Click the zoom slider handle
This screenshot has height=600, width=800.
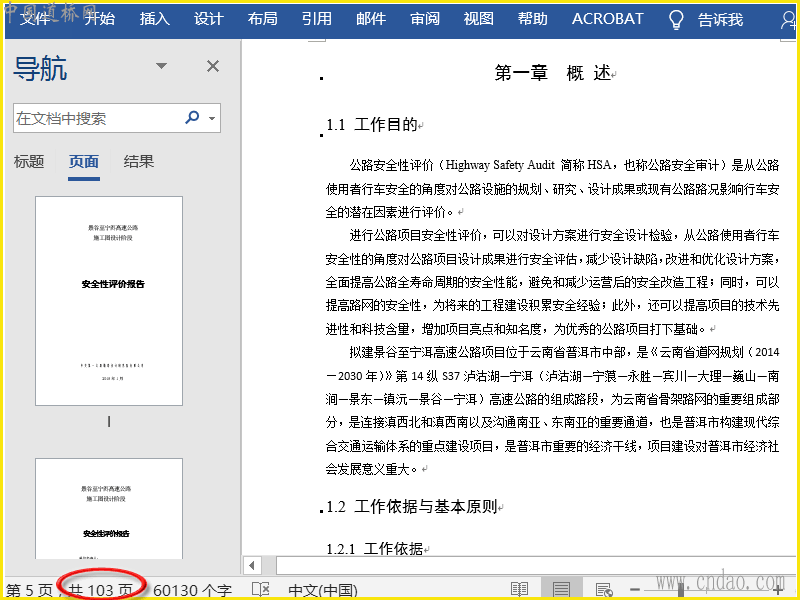click(681, 590)
